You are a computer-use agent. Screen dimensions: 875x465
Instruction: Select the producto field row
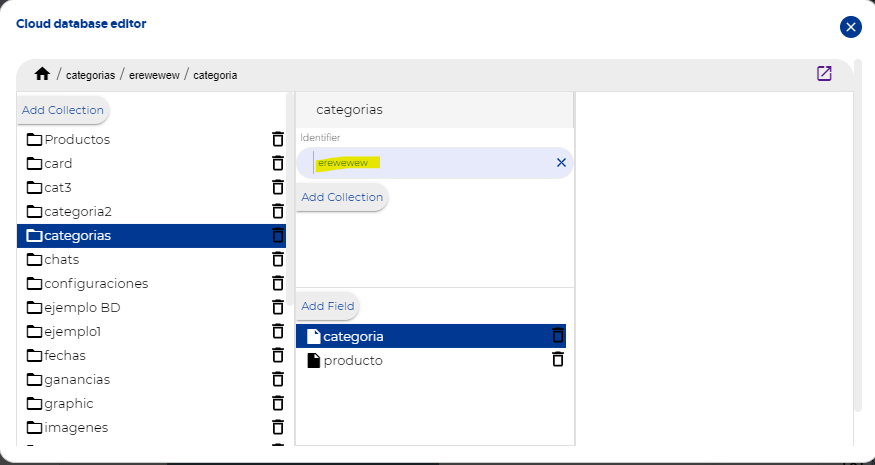(431, 360)
